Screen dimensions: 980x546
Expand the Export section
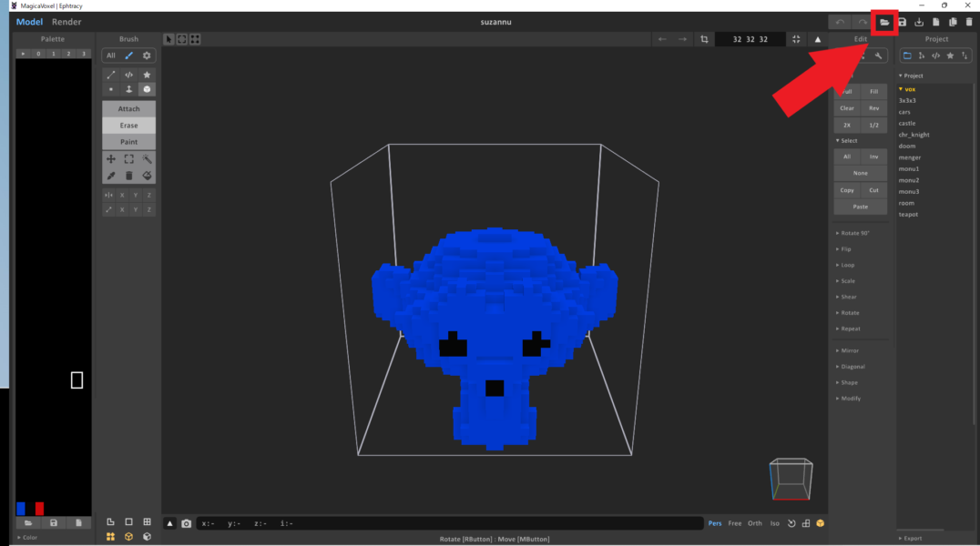tap(911, 538)
